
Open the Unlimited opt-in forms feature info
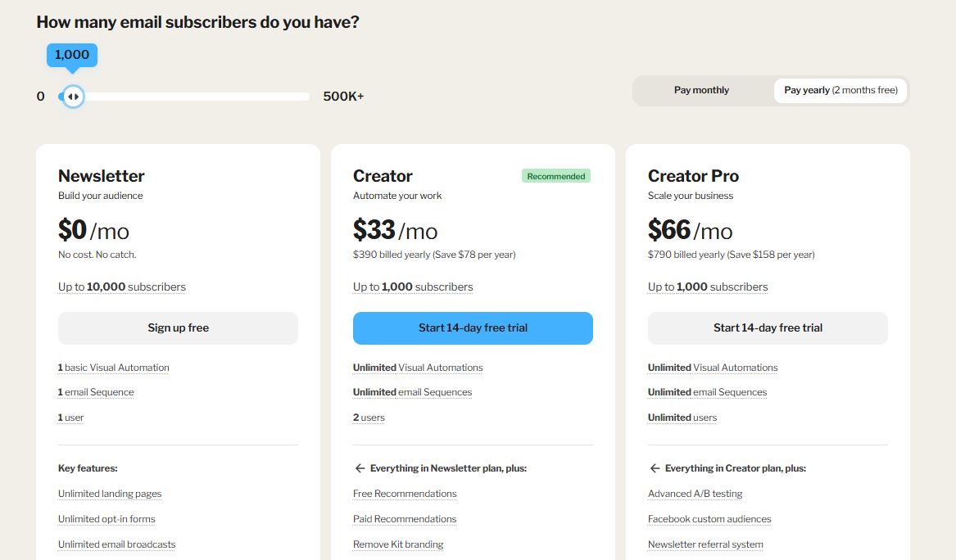106,519
